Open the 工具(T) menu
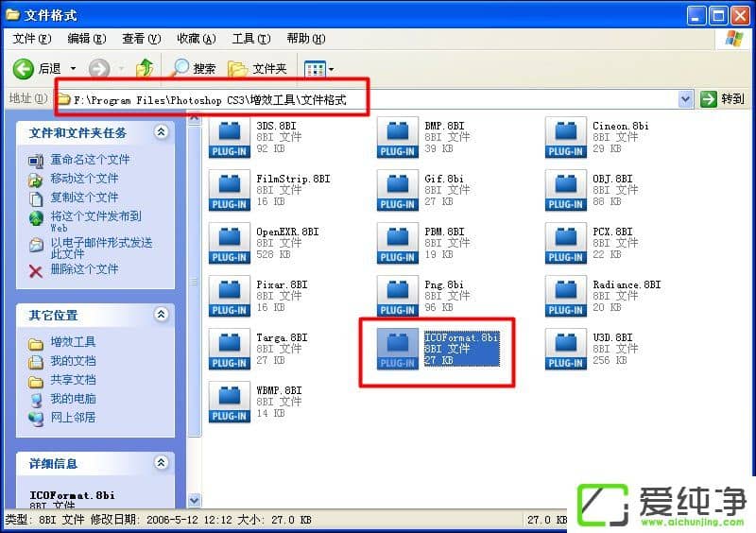Screen dimensions: 756x533 point(250,39)
